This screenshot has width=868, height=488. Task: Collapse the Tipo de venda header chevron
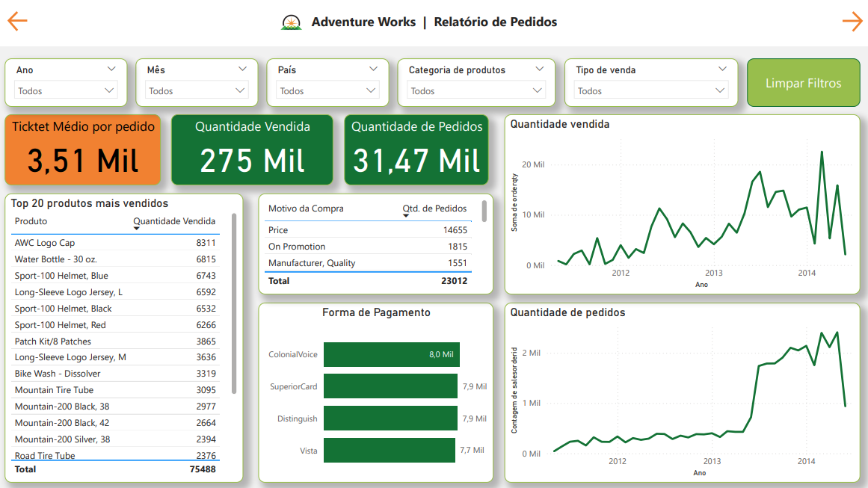722,70
